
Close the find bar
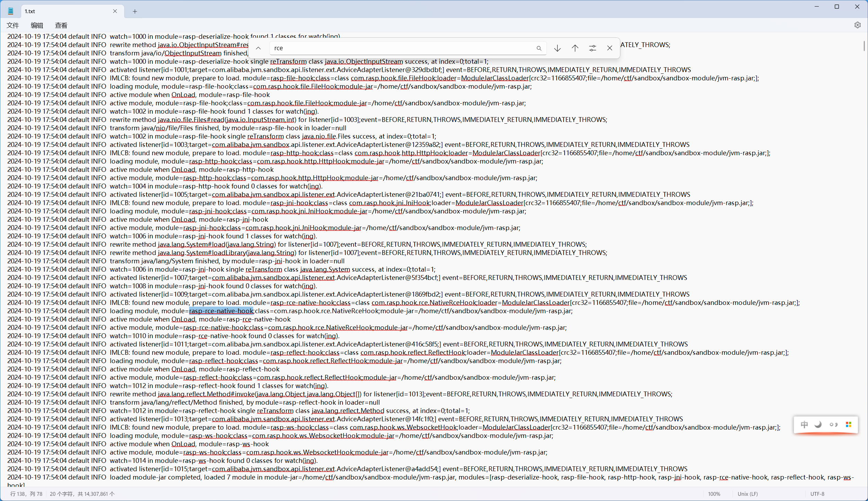coord(610,48)
